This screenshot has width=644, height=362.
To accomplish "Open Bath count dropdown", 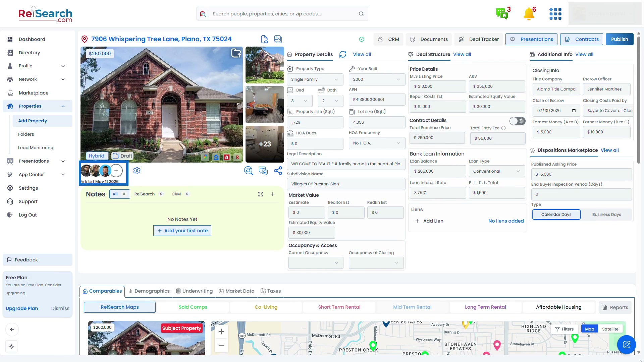I will (x=330, y=101).
